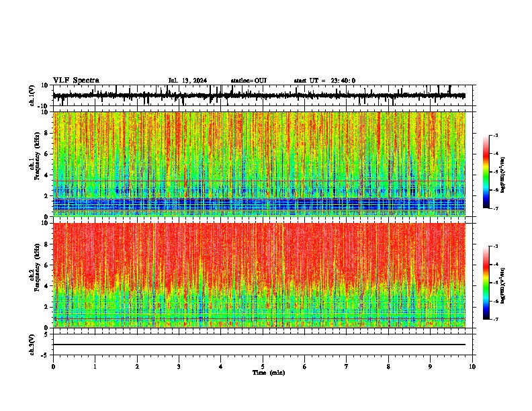Click the time axis end label "10"

(x=472, y=367)
